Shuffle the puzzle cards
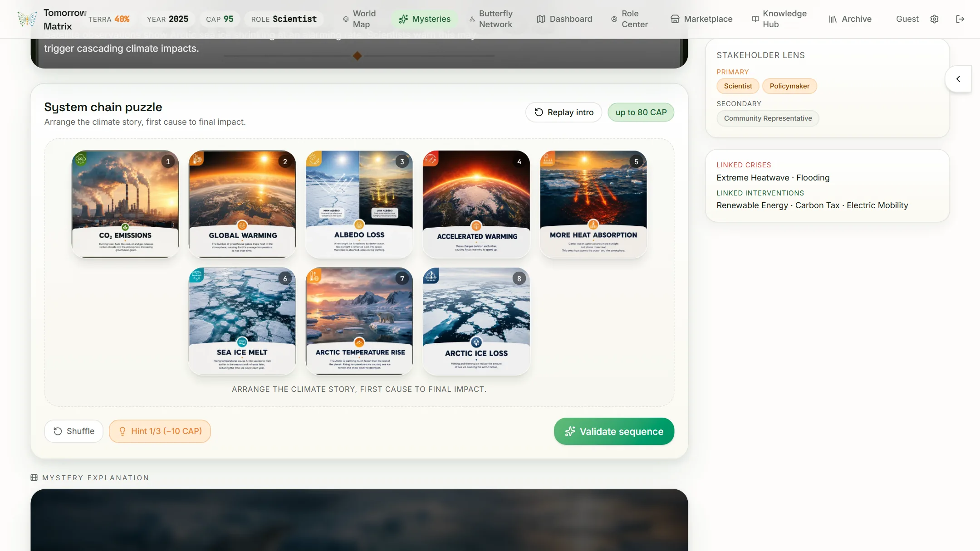980x551 pixels. click(73, 431)
